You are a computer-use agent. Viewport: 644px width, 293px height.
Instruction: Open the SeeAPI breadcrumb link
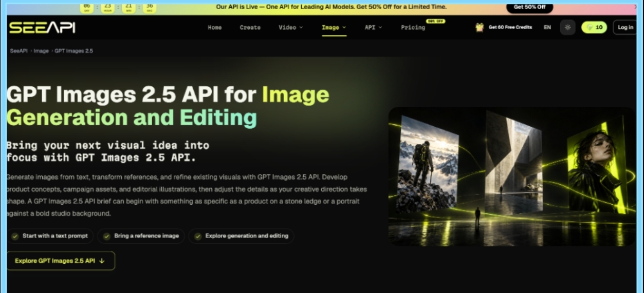pos(19,51)
